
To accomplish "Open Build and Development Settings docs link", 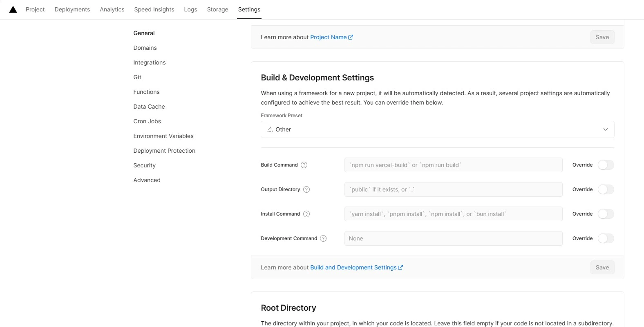I will click(356, 267).
